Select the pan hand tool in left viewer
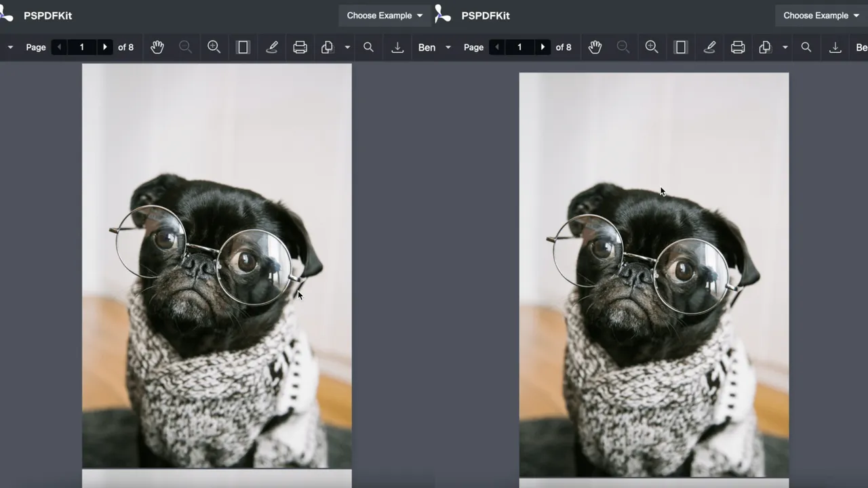This screenshot has height=488, width=868. (157, 47)
